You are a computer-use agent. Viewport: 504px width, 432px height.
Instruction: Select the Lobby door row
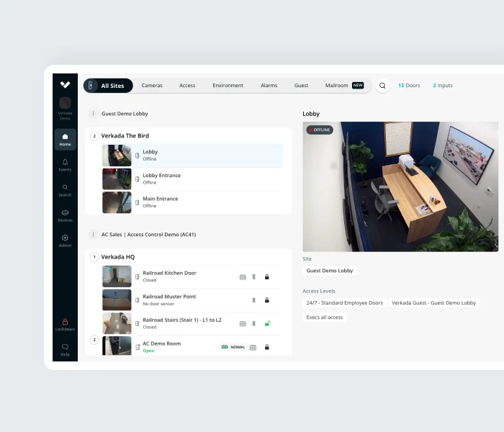tap(192, 156)
